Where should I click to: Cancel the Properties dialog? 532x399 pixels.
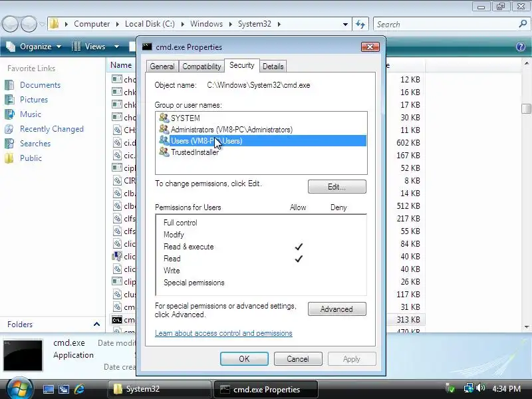[x=298, y=359]
